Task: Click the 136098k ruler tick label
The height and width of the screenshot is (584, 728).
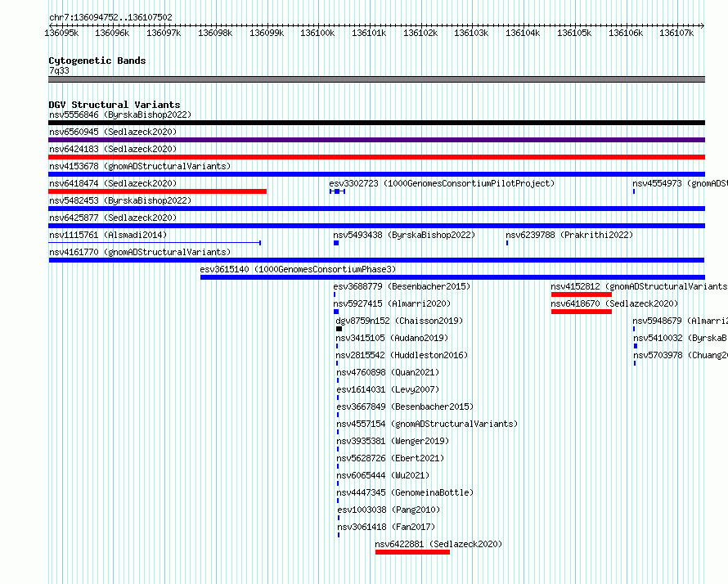Action: point(215,33)
